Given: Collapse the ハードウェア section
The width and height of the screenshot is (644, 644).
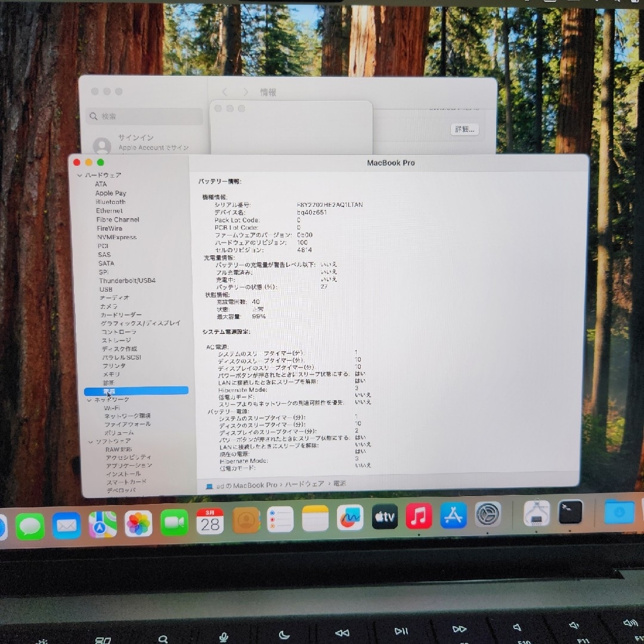Looking at the screenshot, I should (x=80, y=175).
